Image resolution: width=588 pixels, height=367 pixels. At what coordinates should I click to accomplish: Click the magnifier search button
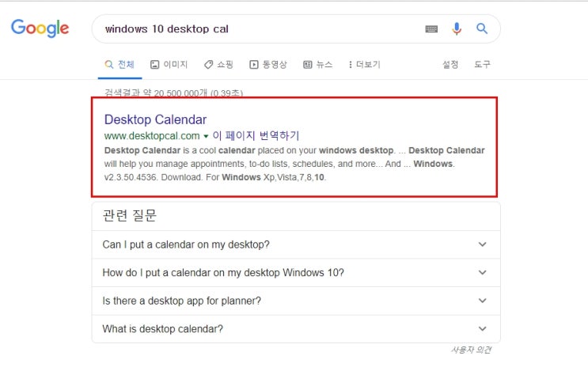(482, 28)
